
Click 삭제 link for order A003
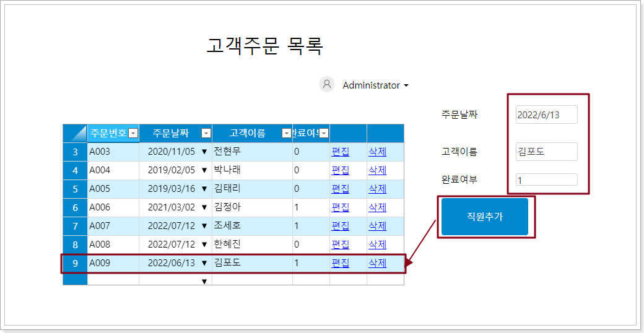click(377, 152)
